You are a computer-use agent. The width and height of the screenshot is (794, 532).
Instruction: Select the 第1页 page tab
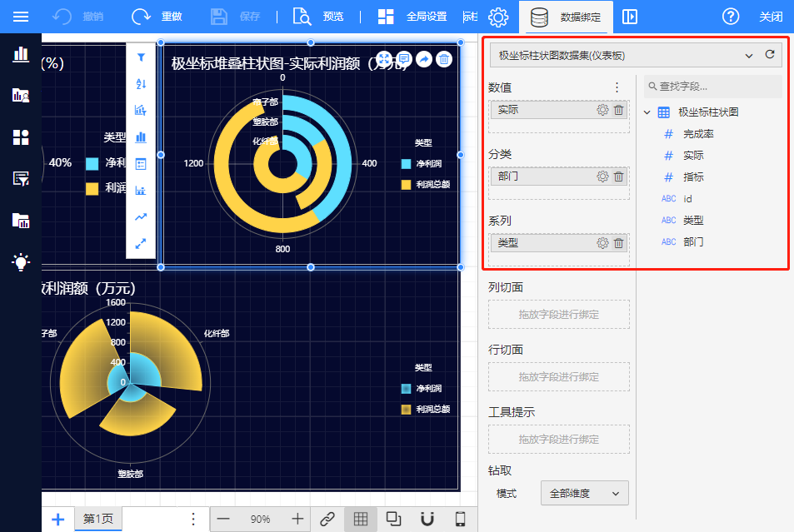point(98,519)
